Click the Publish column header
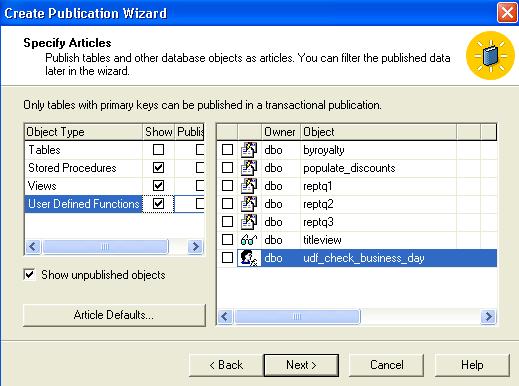The image size is (519, 386). coord(190,132)
